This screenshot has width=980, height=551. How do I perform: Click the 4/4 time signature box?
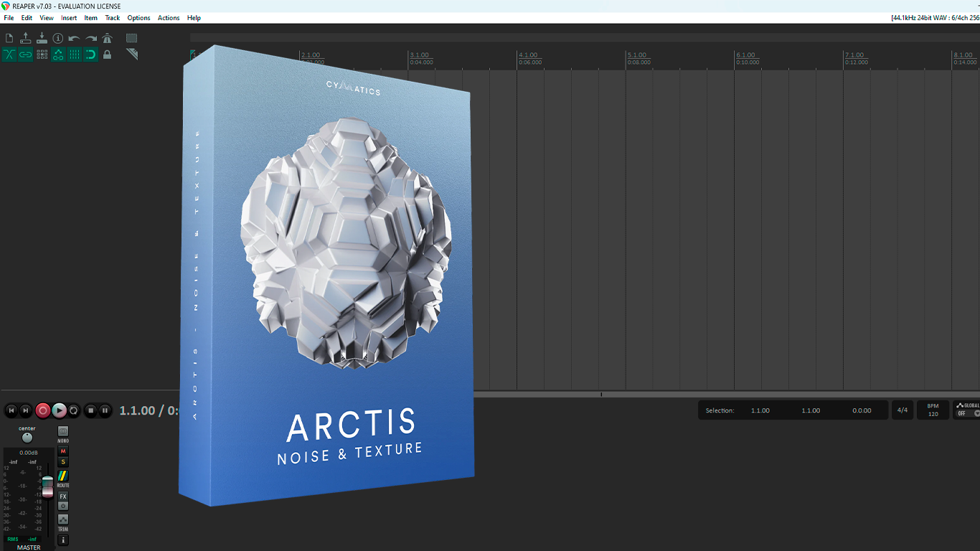tap(903, 410)
